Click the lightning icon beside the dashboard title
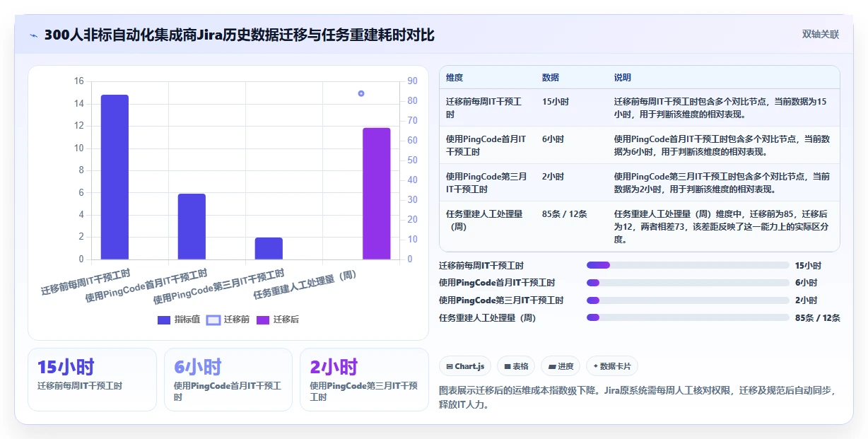This screenshot has height=439, width=868. click(x=33, y=35)
